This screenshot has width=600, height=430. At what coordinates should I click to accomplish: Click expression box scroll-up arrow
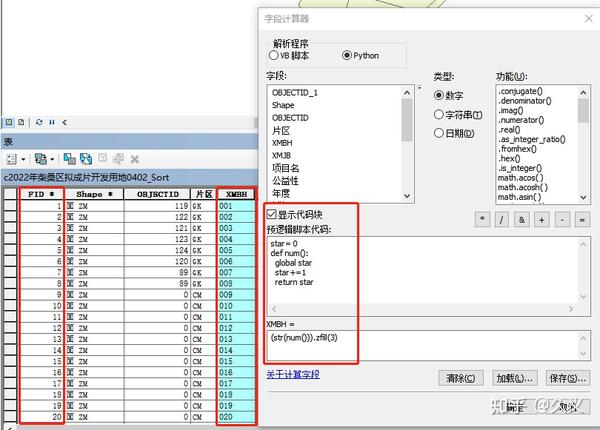click(583, 338)
